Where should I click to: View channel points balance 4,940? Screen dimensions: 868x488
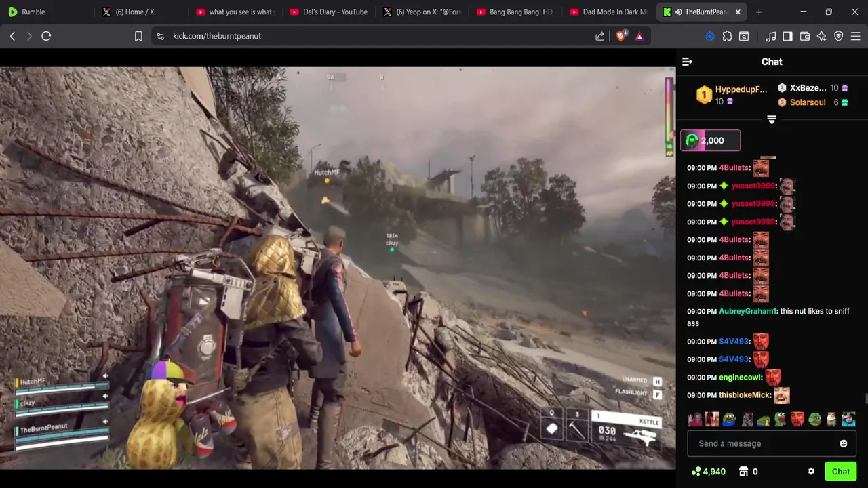click(x=709, y=472)
